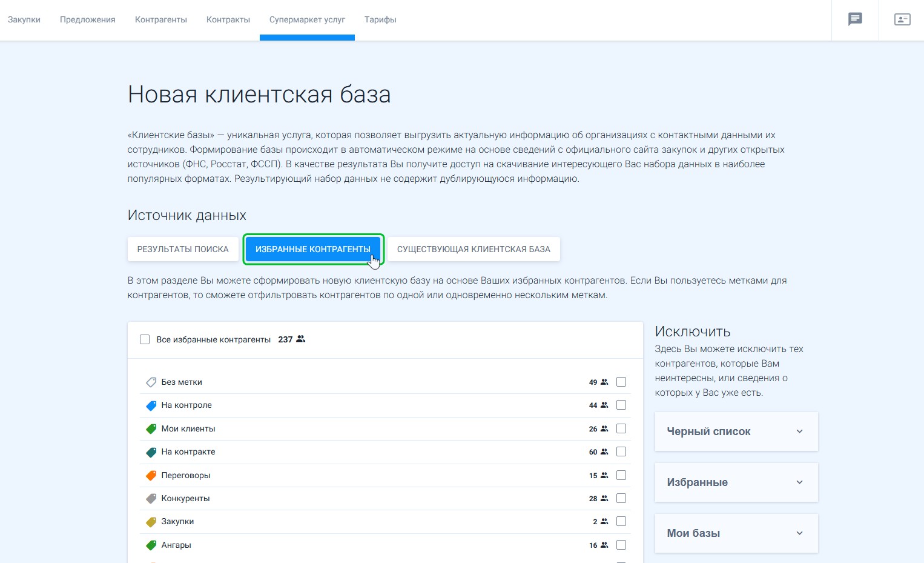924x563 pixels.
Task: Enable the Мои клиенты checkbox
Action: pyautogui.click(x=621, y=428)
